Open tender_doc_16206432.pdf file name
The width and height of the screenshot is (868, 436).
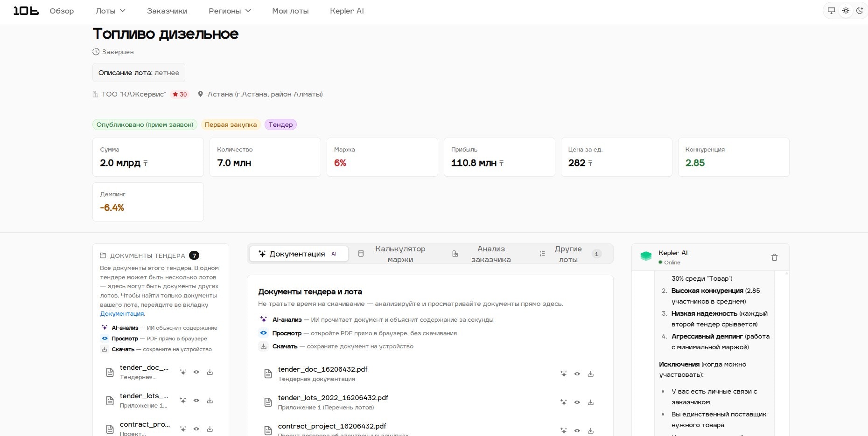point(322,369)
